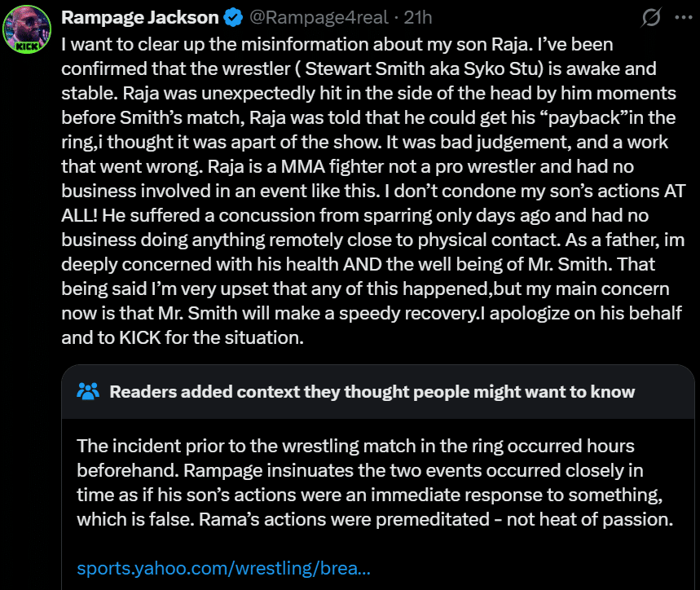Click the community notes people icon
700x590 pixels.
[88, 391]
